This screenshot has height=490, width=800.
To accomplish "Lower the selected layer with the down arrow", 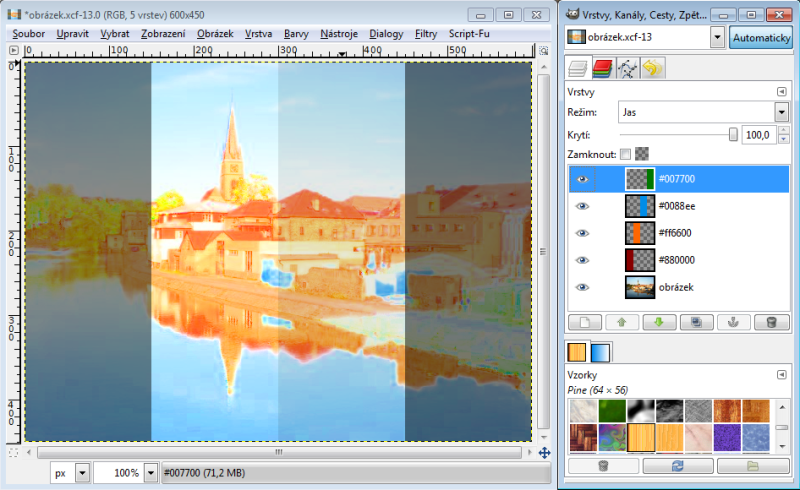I will point(659,322).
